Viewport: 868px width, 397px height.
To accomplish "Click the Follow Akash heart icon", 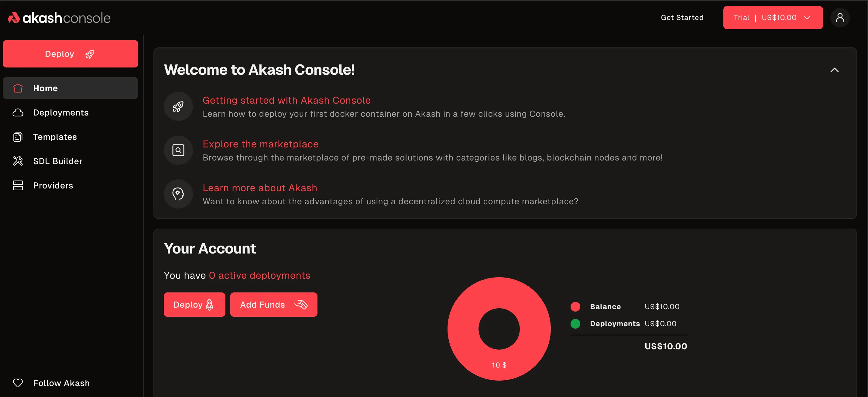I will pos(18,383).
